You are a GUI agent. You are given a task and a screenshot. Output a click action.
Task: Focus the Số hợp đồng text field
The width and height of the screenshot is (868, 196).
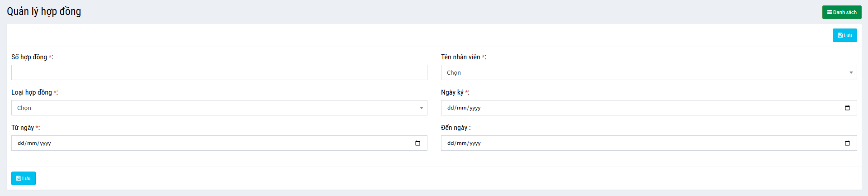219,72
